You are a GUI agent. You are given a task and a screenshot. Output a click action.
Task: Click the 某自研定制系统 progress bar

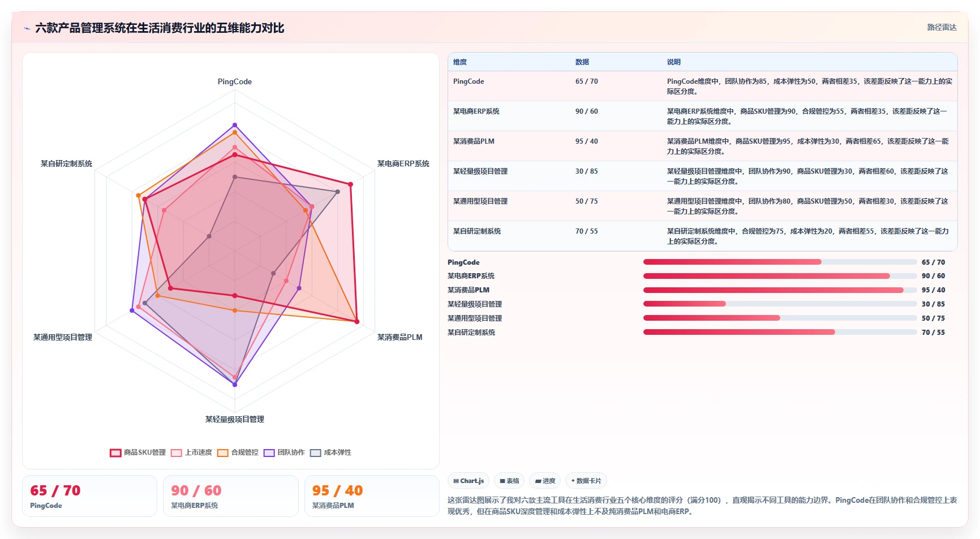(780, 332)
